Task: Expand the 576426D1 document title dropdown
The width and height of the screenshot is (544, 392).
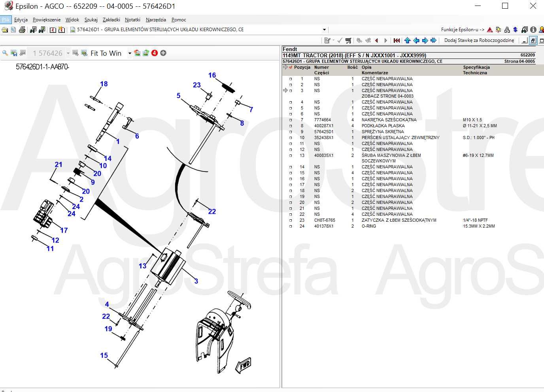Action: click(324, 30)
